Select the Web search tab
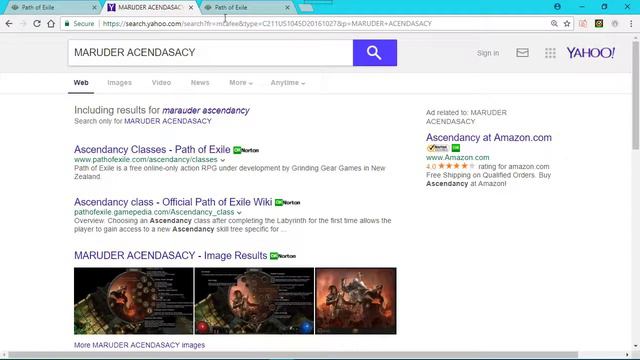640x360 pixels. 81,82
